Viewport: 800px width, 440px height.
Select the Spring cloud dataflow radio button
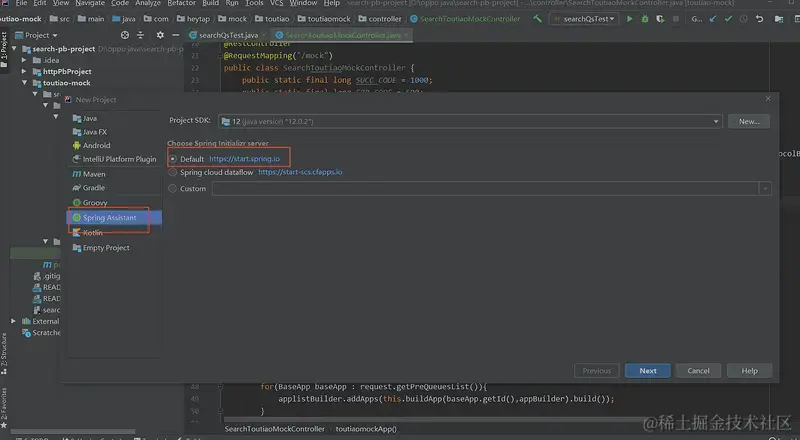tap(173, 173)
